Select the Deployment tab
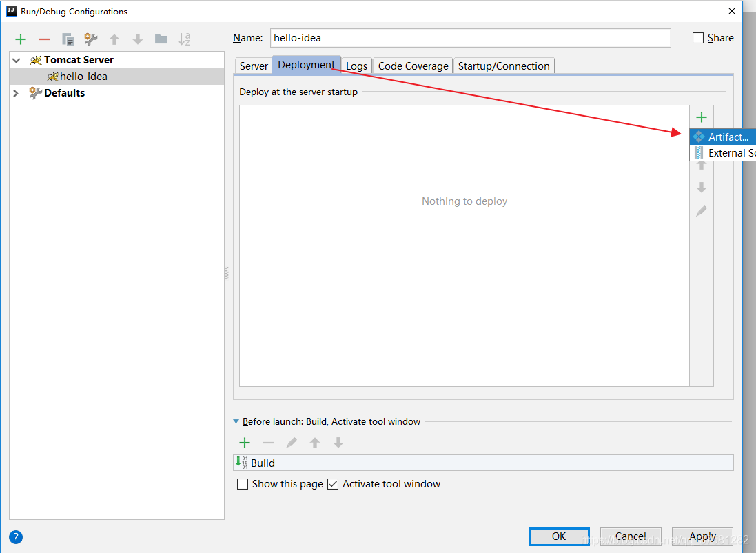The width and height of the screenshot is (756, 553). (x=306, y=65)
